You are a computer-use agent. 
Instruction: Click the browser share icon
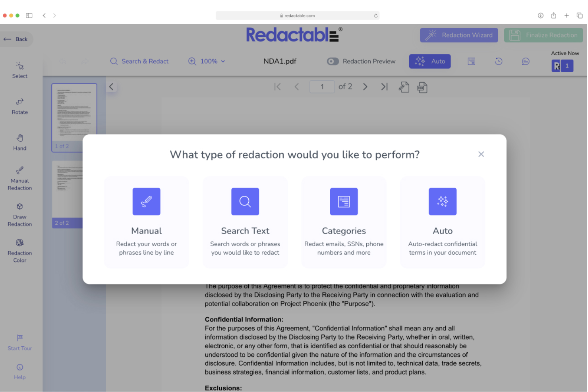click(553, 15)
